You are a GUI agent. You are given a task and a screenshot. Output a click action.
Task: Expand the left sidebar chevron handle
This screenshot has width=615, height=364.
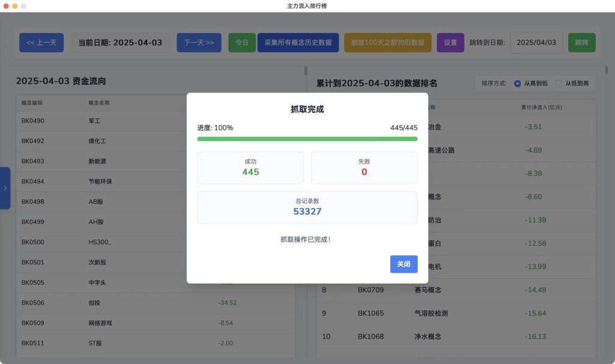(5, 188)
